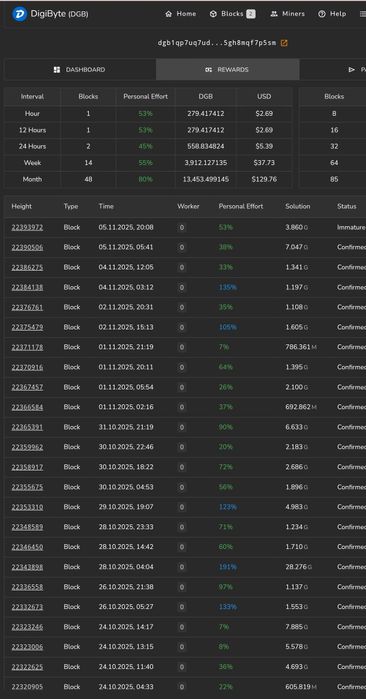
Task: Click the hamburger menu icon after Help
Action: point(363,14)
